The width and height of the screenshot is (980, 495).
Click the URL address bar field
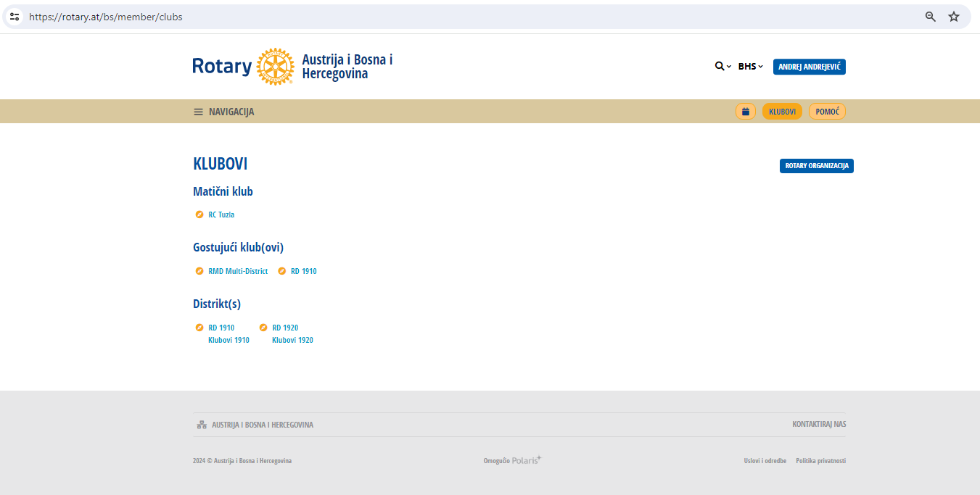click(464, 17)
